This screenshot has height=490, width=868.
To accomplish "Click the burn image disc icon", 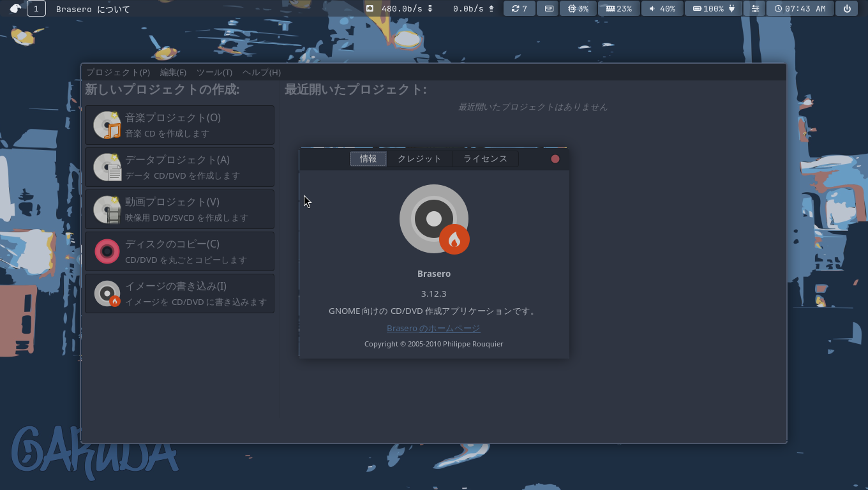I will point(107,293).
